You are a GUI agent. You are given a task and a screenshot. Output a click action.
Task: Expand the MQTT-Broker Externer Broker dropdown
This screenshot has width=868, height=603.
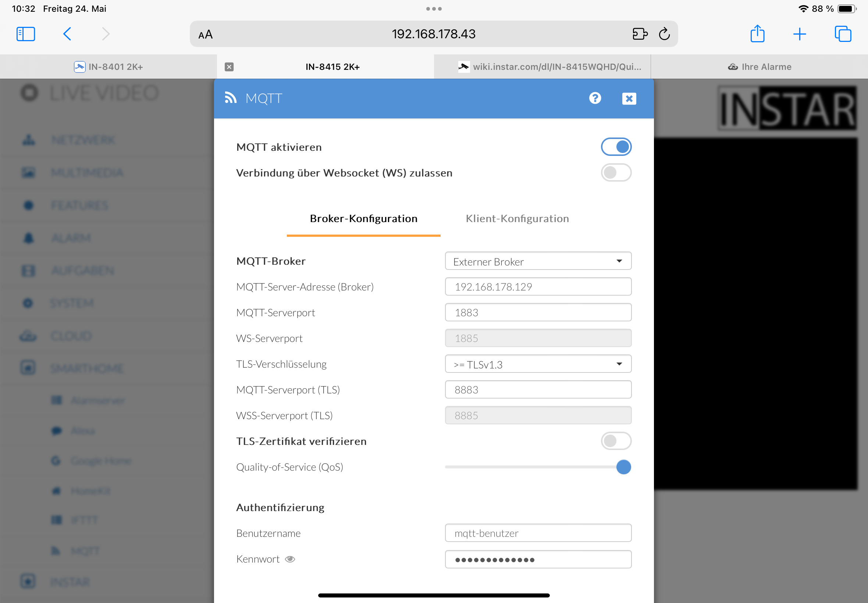[x=538, y=261]
